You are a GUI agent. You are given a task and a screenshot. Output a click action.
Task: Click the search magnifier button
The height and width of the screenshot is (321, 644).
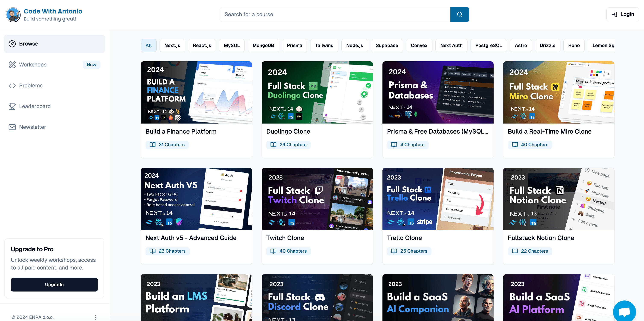[x=459, y=15]
